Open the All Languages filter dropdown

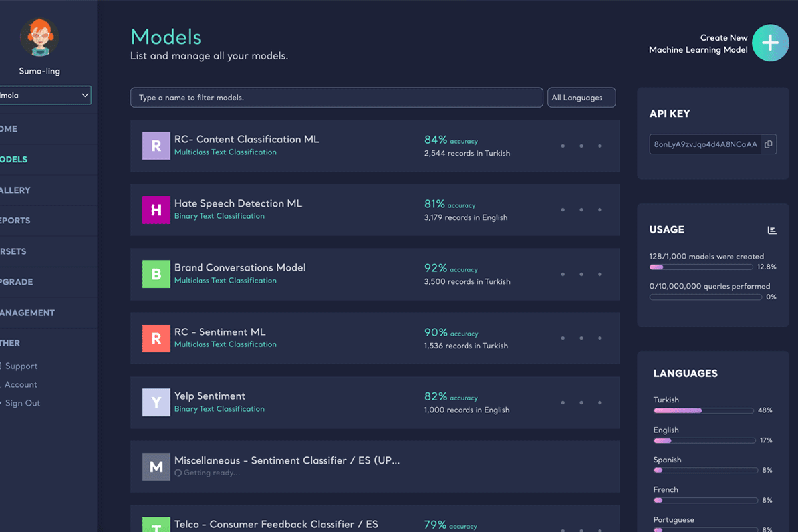click(x=581, y=97)
